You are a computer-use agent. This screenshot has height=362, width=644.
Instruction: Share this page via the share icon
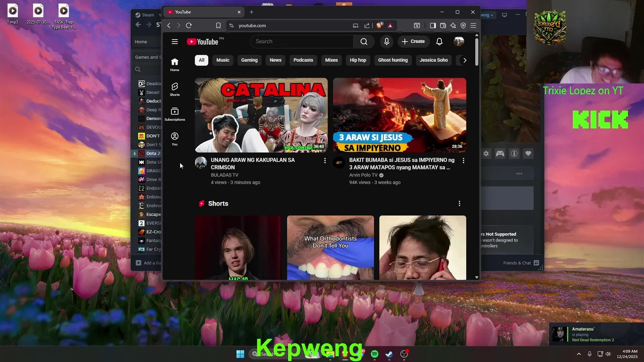point(367,26)
